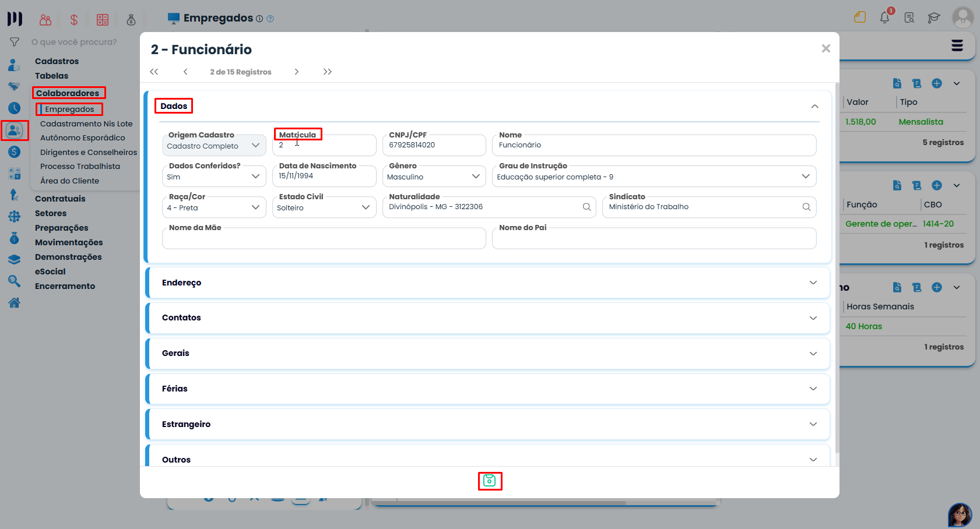Click the menu search field
Image resolution: width=980 pixels, height=529 pixels.
[x=74, y=42]
